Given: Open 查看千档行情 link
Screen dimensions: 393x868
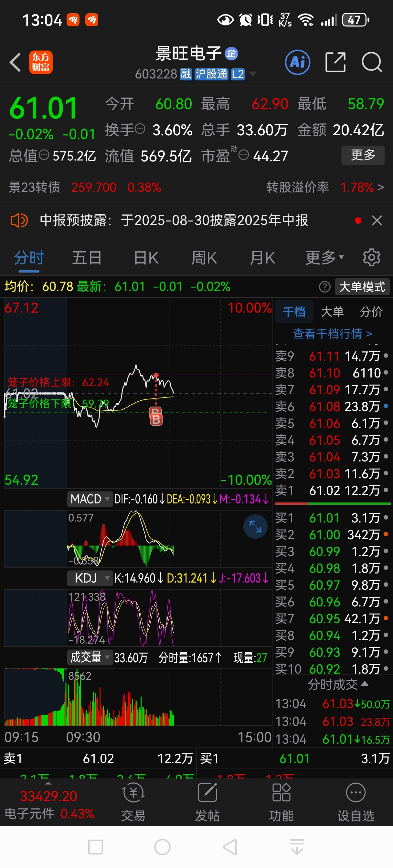Looking at the screenshot, I should point(332,334).
